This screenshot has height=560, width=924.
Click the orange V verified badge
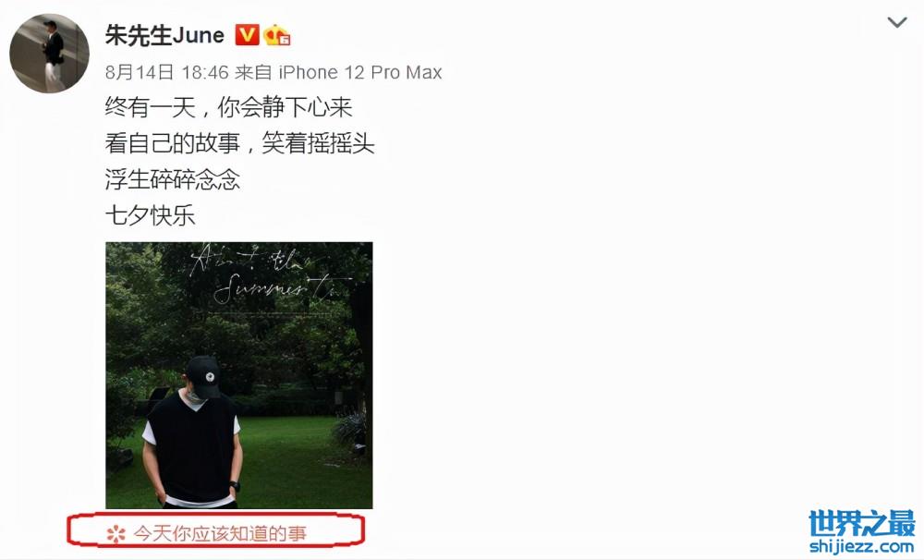[247, 35]
